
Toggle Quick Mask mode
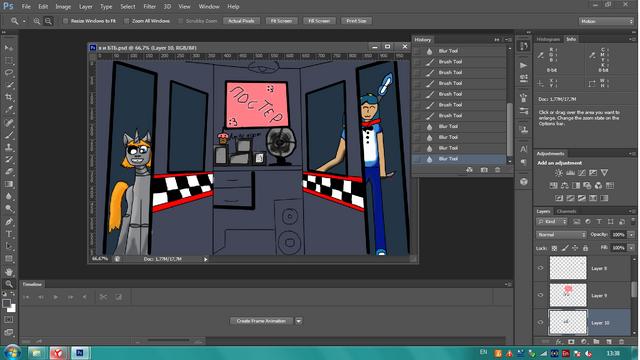pyautogui.click(x=9, y=320)
